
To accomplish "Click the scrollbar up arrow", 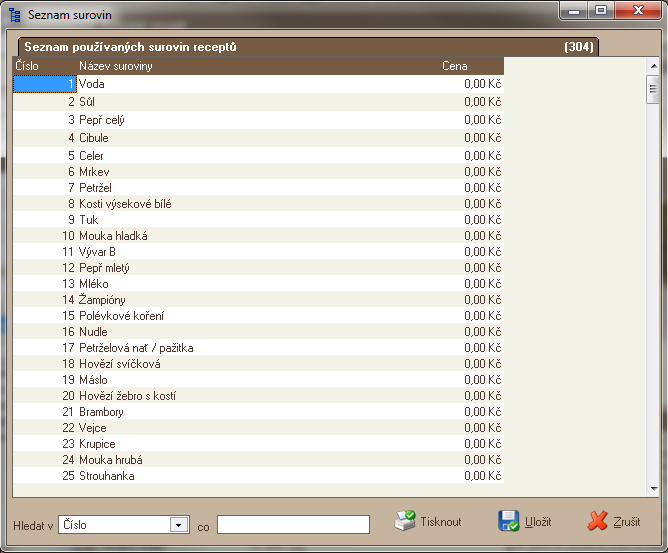I will tap(653, 66).
